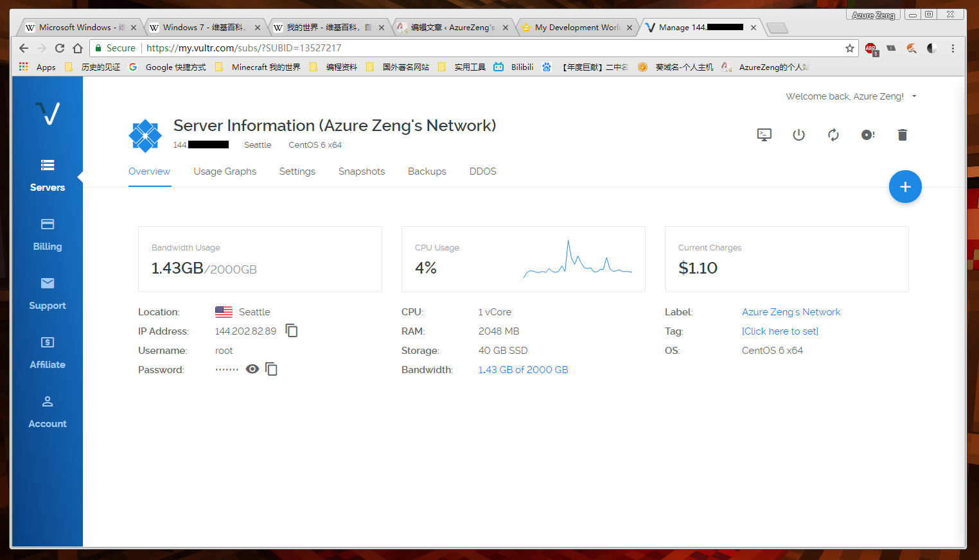
Task: Open the Minecraft 我的世界 bookmark
Action: tap(258, 67)
